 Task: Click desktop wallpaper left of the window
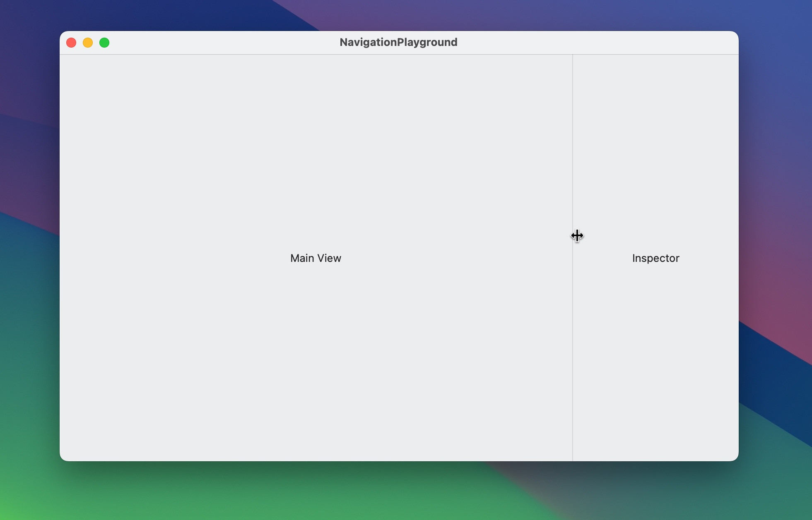[x=29, y=256]
